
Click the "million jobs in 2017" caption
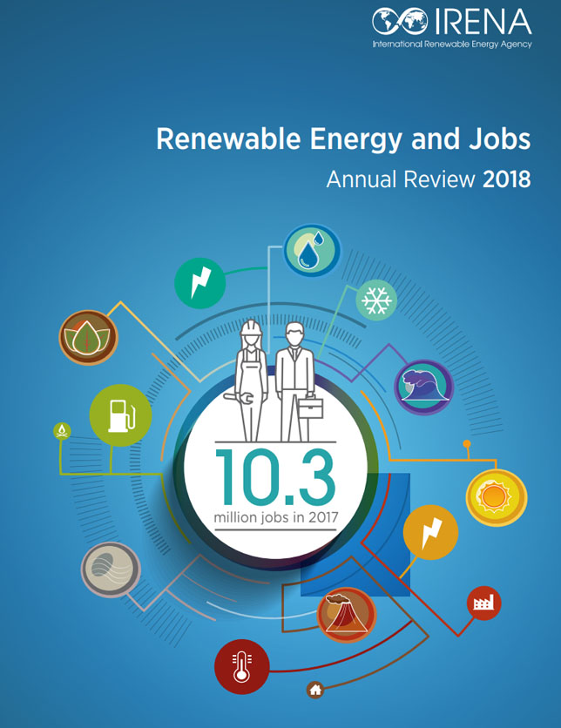pos(276,517)
